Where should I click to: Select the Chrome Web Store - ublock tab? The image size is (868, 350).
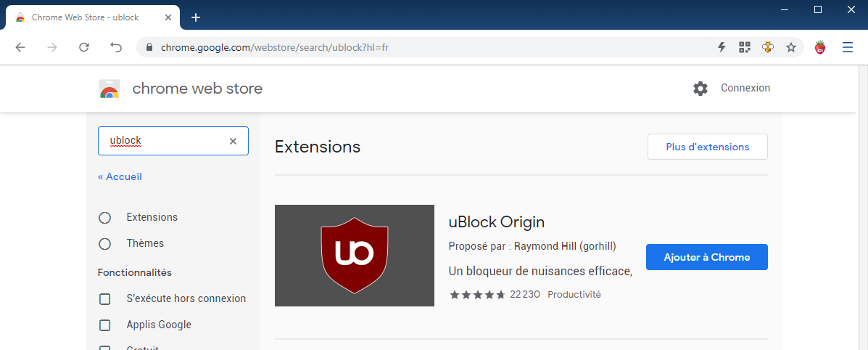coord(93,17)
